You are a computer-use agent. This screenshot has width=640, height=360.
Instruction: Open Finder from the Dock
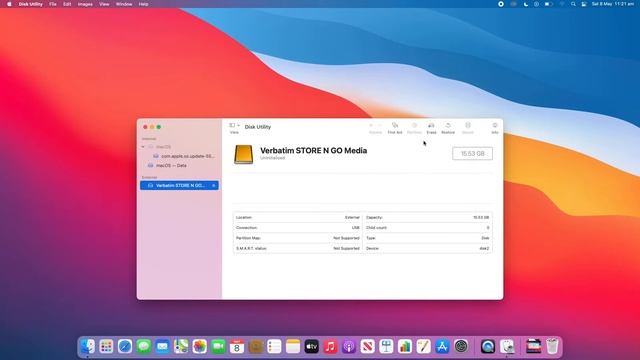coord(87,347)
